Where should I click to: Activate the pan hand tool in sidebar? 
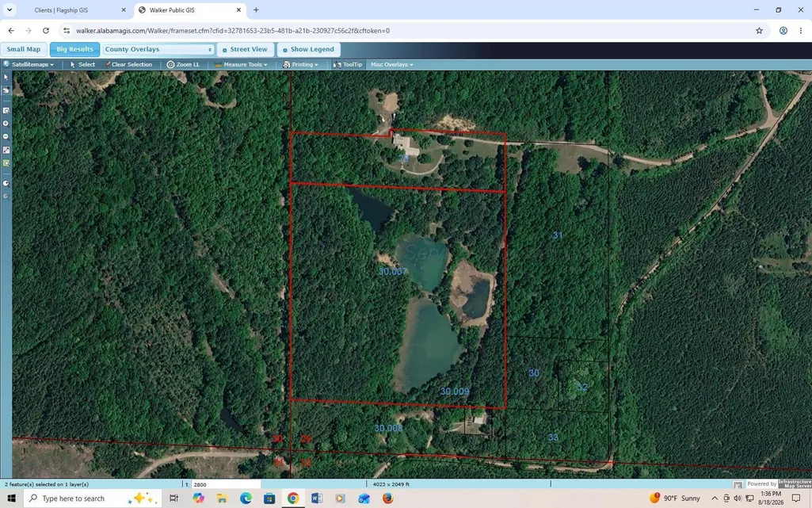(x=6, y=90)
